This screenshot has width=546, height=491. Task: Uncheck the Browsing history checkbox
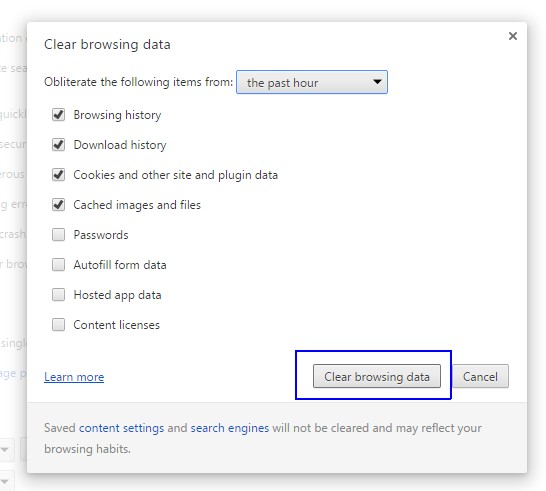[58, 115]
